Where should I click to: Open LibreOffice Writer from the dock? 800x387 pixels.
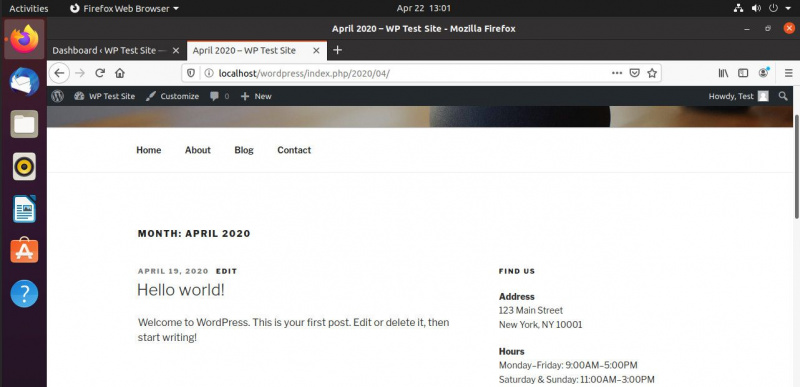[x=24, y=209]
